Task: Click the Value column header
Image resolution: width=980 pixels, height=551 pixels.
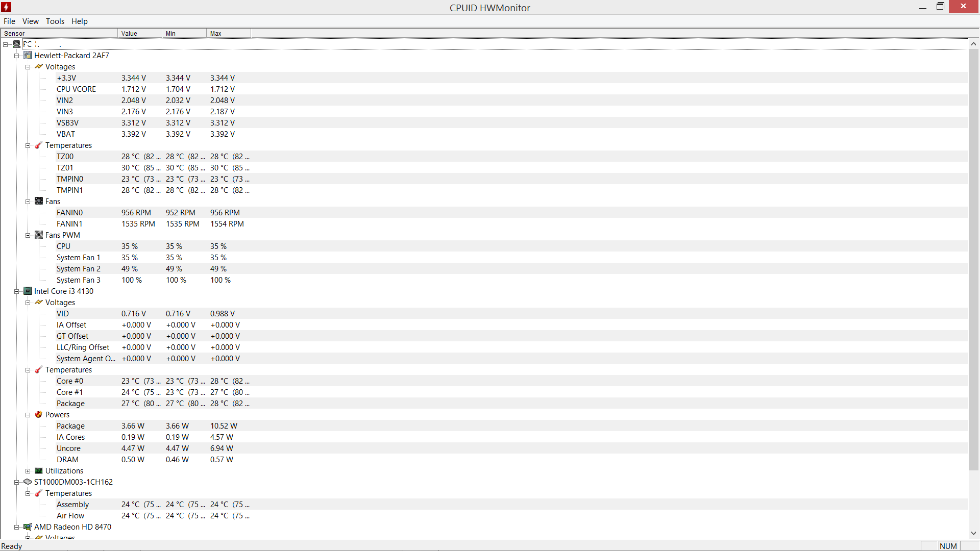Action: click(140, 33)
